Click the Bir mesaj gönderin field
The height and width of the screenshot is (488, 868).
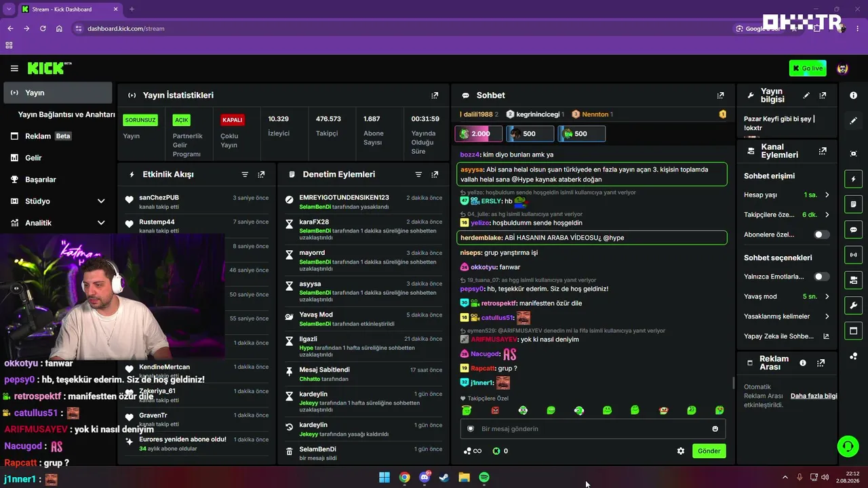pyautogui.click(x=593, y=429)
